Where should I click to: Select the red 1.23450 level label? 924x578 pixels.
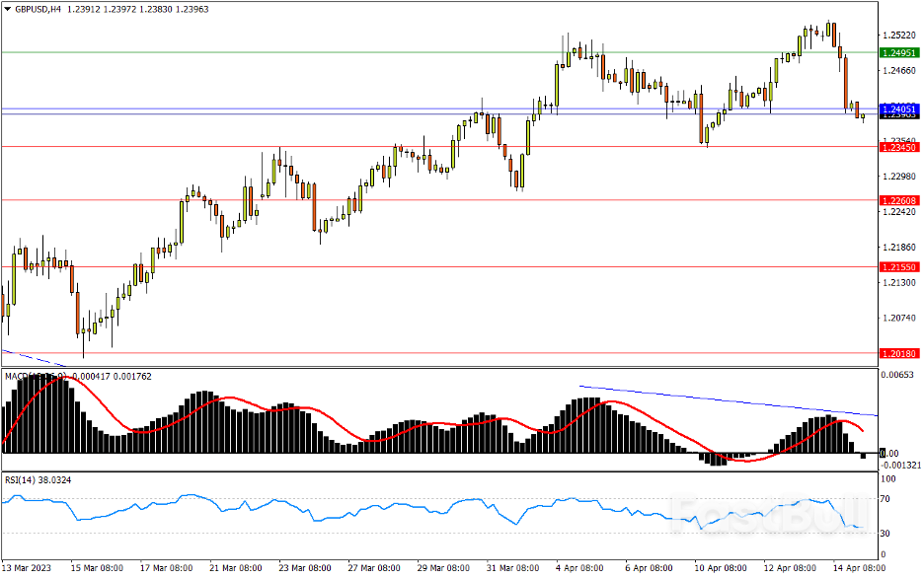tap(899, 147)
